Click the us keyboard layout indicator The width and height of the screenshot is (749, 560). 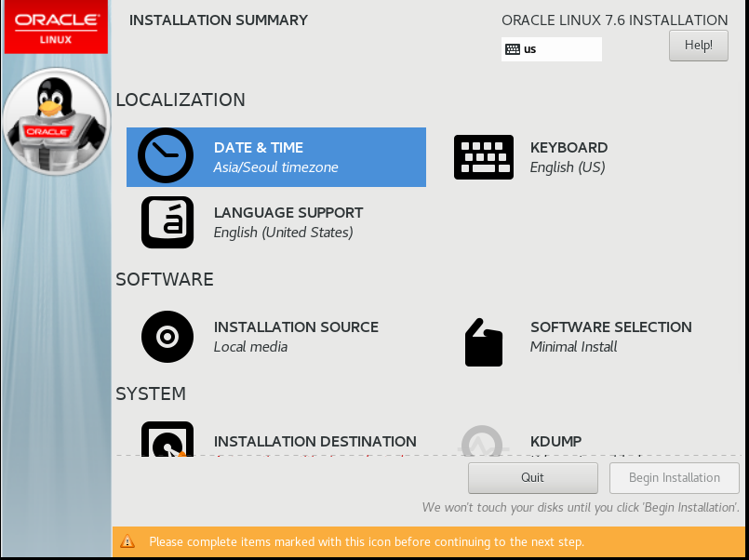[x=551, y=49]
